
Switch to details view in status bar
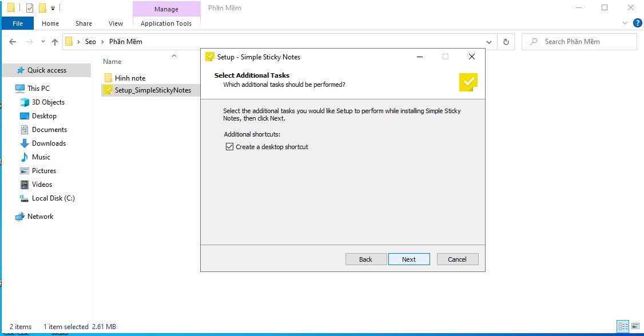[x=623, y=326]
